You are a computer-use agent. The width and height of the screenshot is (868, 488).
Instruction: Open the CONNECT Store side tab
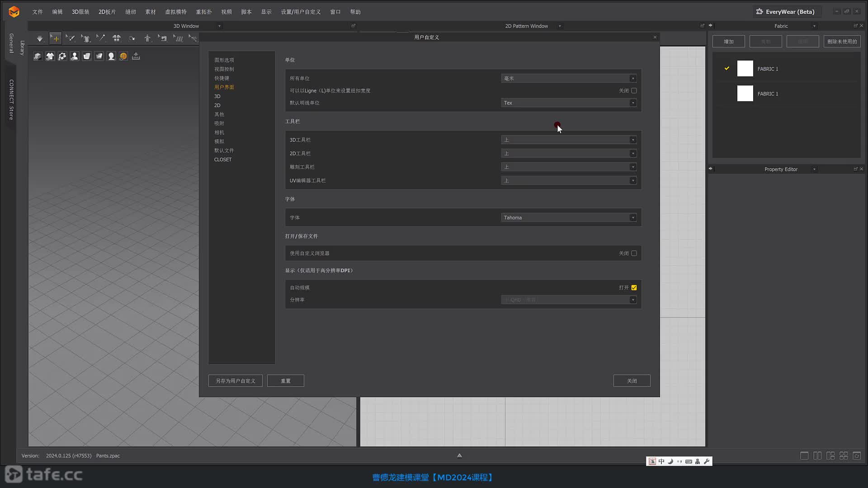pos(11,100)
